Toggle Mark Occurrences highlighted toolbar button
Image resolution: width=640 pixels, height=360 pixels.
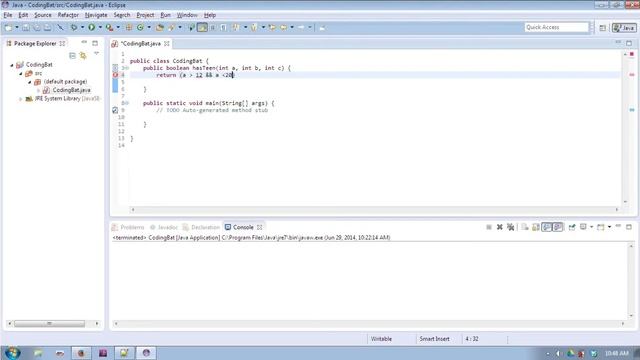[x=202, y=27]
